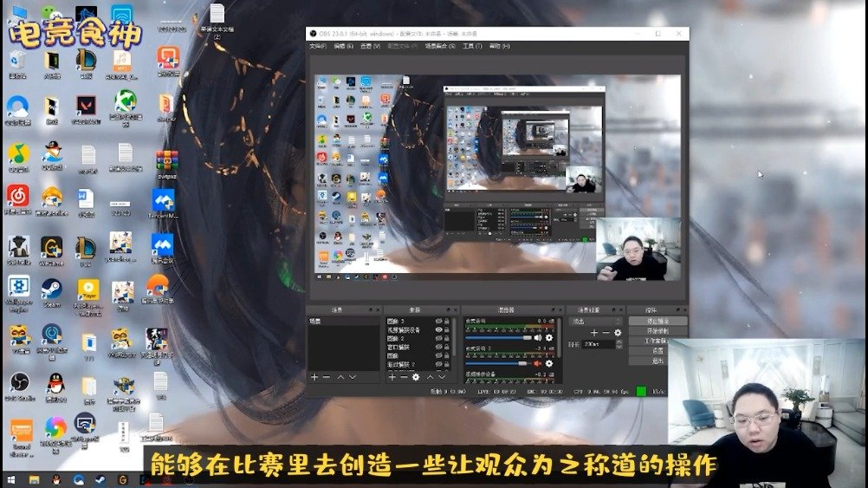Open Steam from the taskbar
The image size is (868, 488).
[x=100, y=479]
